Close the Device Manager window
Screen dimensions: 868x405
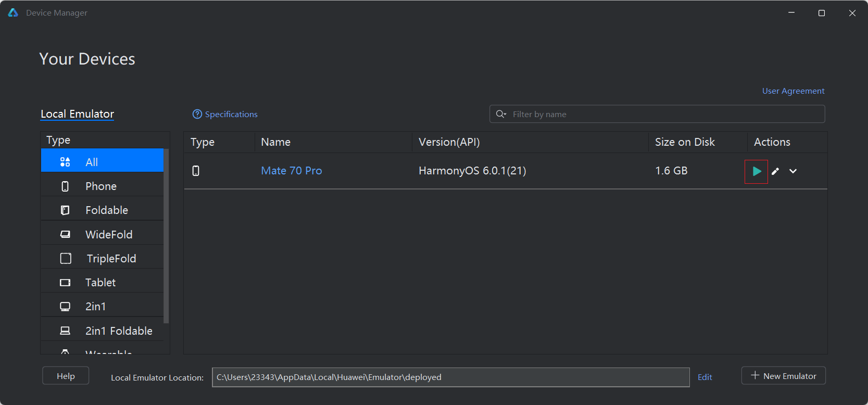[852, 13]
